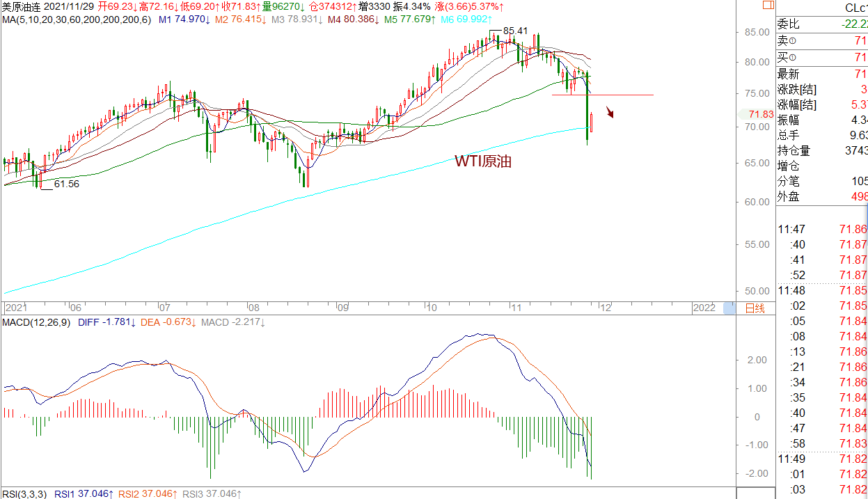
Task: Click the 涨幅[结] row
Action: tap(822, 105)
